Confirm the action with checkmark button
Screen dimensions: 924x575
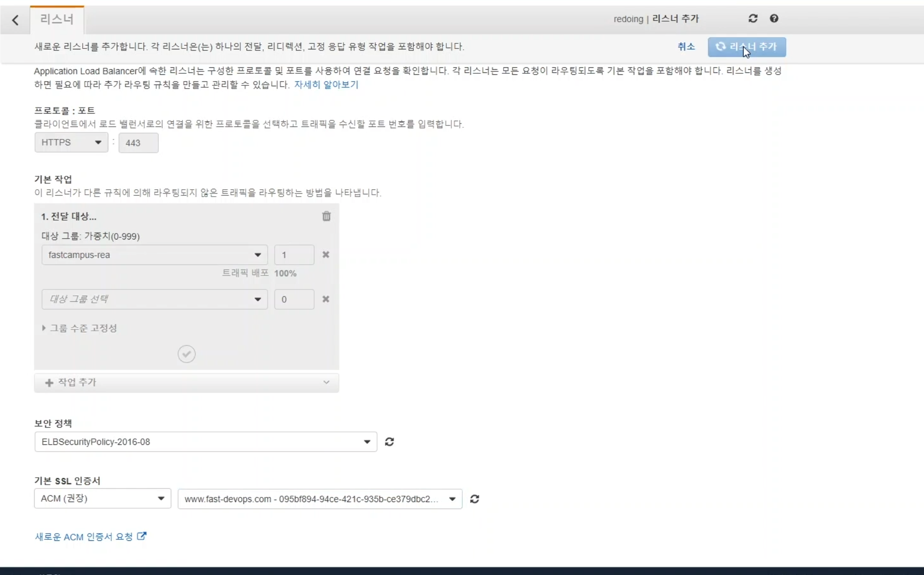[x=186, y=354]
